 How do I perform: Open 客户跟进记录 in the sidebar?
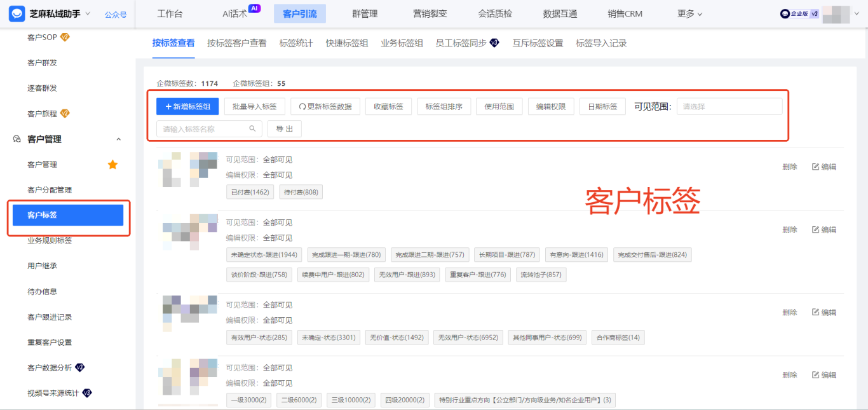coord(50,317)
